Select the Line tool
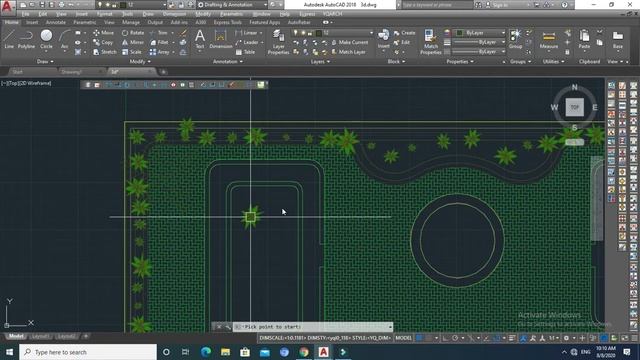Image resolution: width=640 pixels, height=360 pixels. (9, 39)
